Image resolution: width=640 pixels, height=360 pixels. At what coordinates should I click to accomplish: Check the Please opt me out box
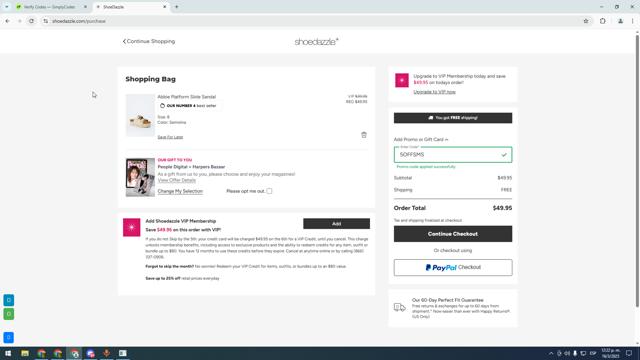click(x=269, y=191)
